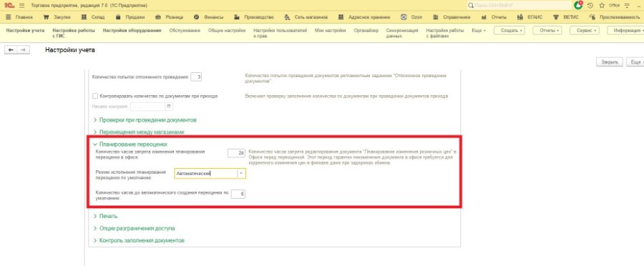The height and width of the screenshot is (266, 644).
Task: Click the Справочники section icon
Action: (436, 17)
